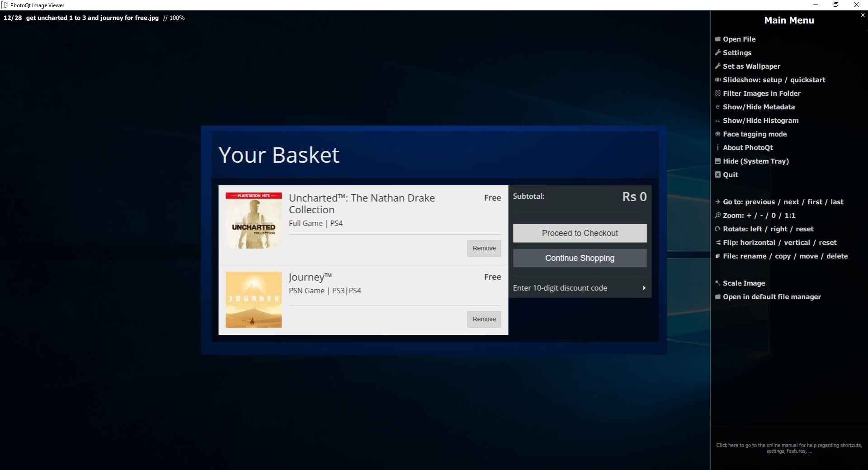Click the Open File folder icon
The height and width of the screenshot is (470, 868).
click(x=717, y=39)
